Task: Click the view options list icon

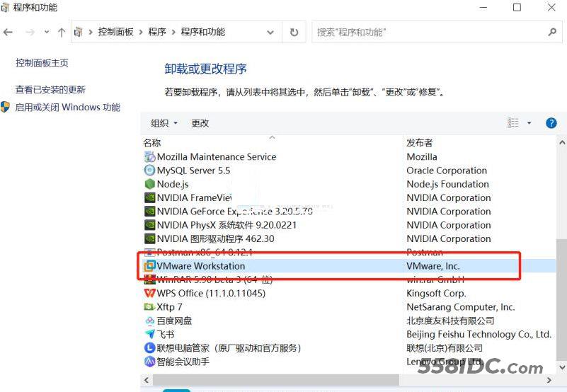Action: [x=512, y=123]
